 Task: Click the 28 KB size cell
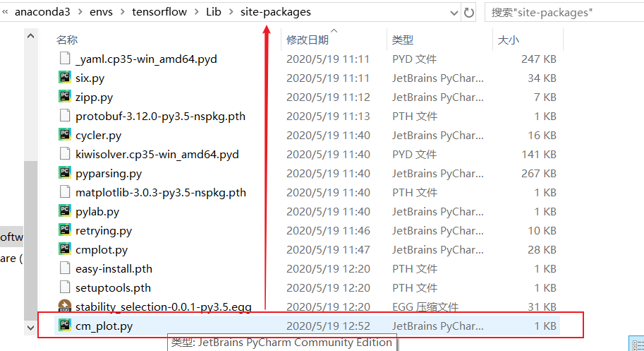coord(542,250)
